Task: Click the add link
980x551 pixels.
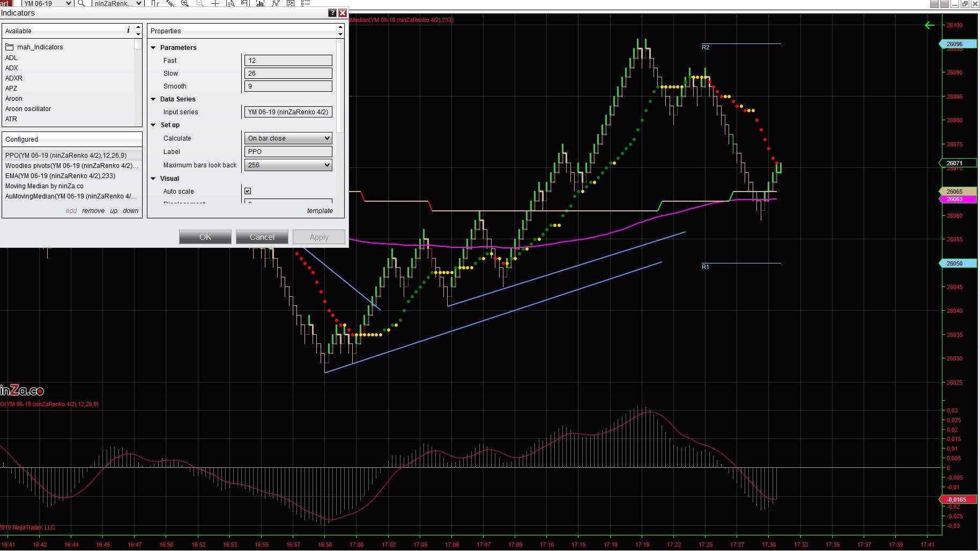Action: tap(71, 211)
